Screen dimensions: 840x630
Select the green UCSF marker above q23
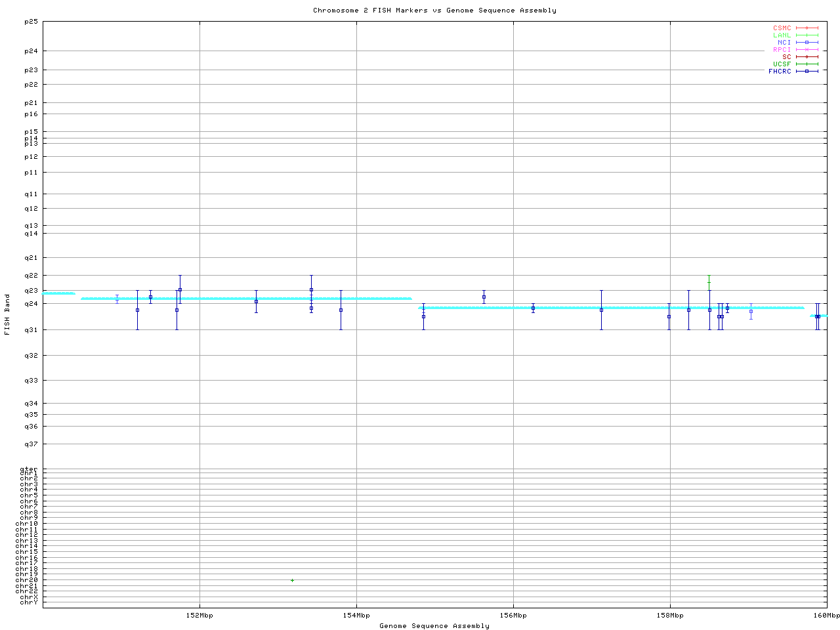tap(709, 282)
